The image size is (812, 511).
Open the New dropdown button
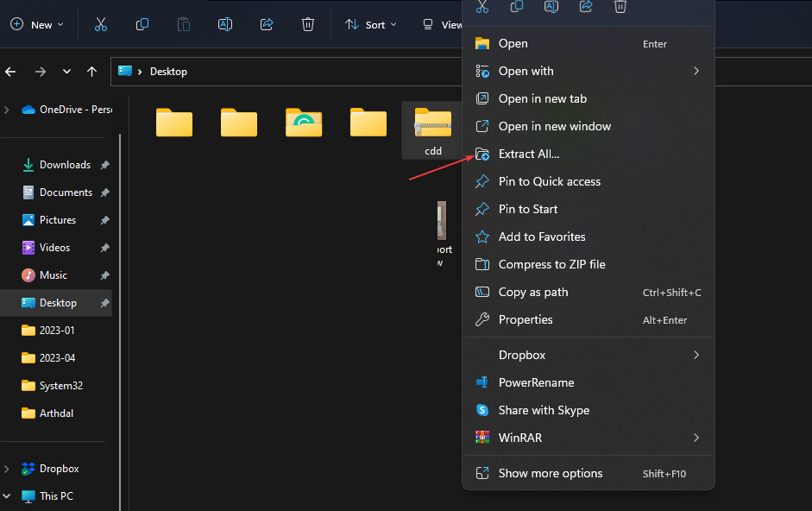click(x=37, y=25)
